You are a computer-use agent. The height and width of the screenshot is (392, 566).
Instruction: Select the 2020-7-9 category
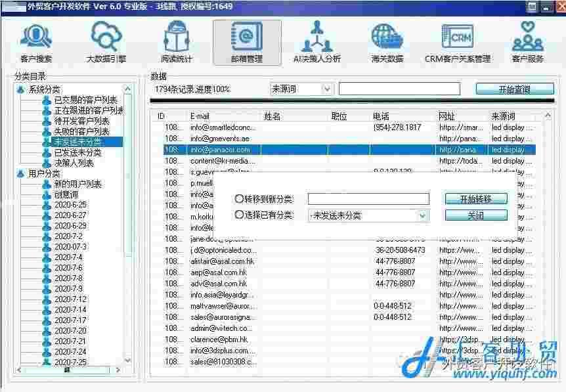coord(68,289)
